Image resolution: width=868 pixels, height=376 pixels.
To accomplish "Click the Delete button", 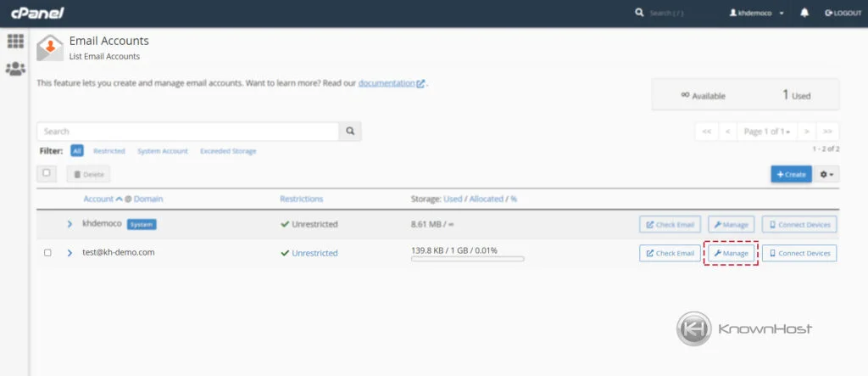I will [x=88, y=174].
